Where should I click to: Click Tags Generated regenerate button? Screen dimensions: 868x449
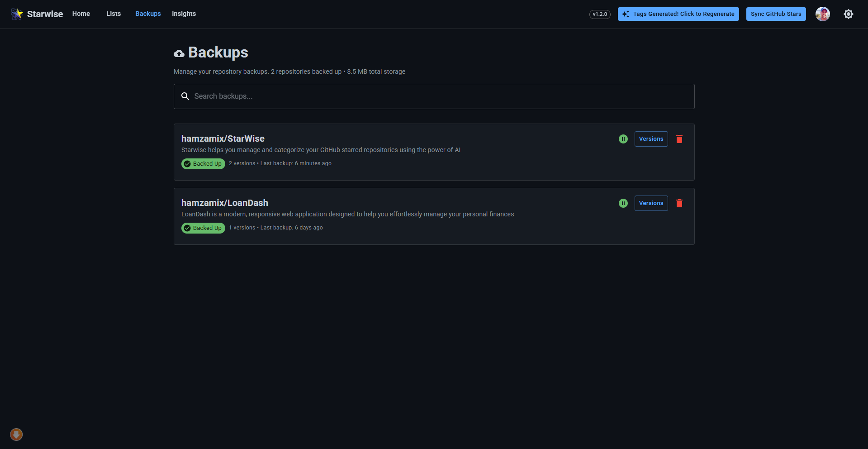tap(678, 14)
